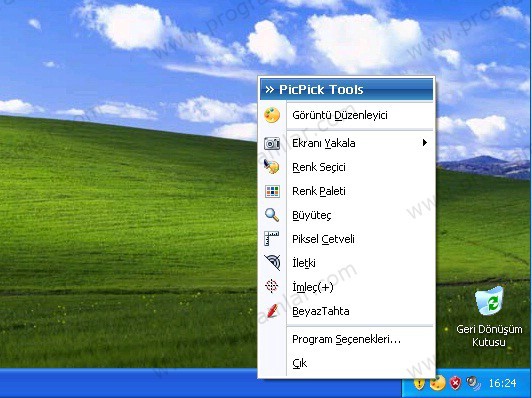The height and width of the screenshot is (398, 532).
Task: Open Program Seçenekleri... entry
Action: click(x=347, y=339)
